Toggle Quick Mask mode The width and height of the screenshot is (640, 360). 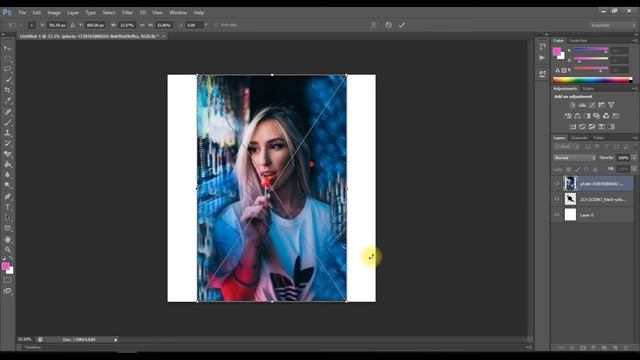(8, 280)
